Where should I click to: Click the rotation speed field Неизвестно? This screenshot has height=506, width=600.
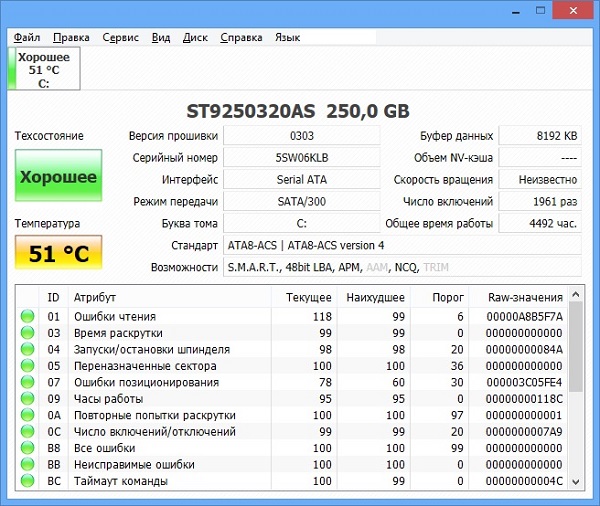click(x=540, y=179)
